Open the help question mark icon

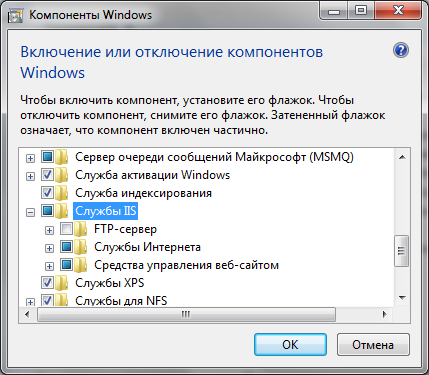[401, 50]
